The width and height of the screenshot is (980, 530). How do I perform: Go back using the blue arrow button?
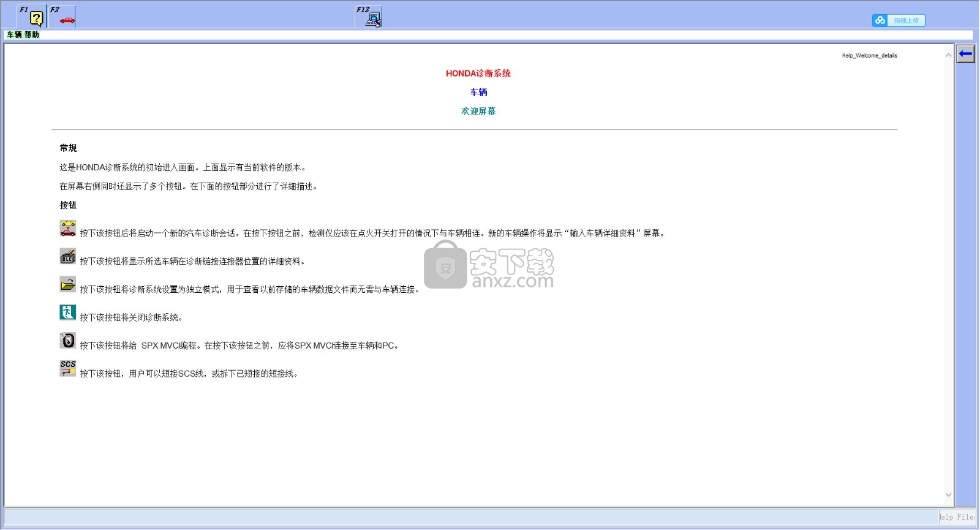pos(966,54)
